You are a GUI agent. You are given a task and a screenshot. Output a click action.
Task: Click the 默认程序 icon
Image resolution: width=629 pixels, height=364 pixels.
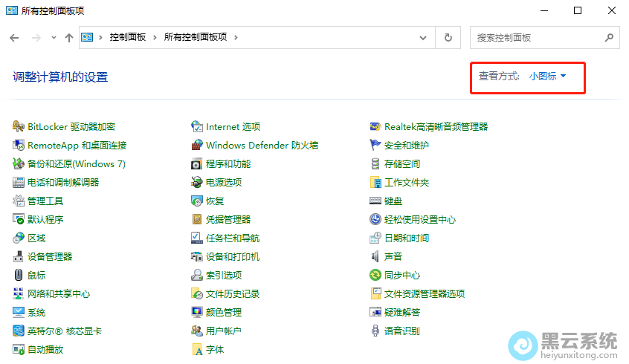(x=18, y=219)
